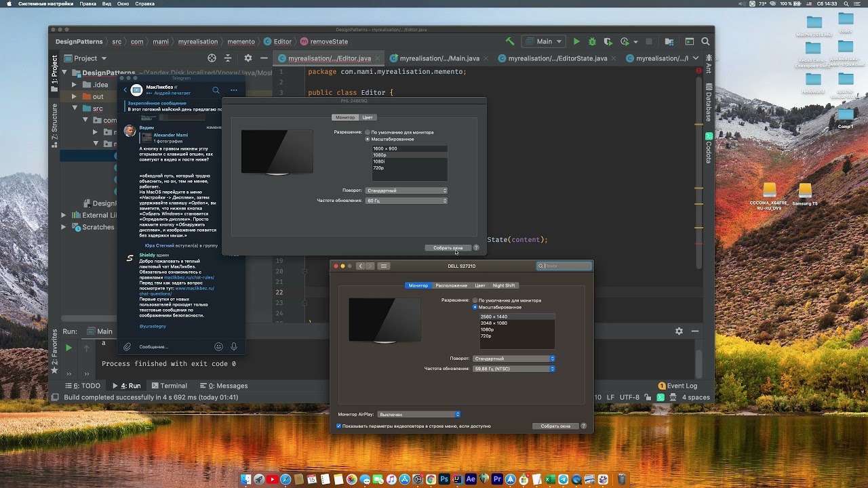Start debugging with the bug icon

click(592, 41)
